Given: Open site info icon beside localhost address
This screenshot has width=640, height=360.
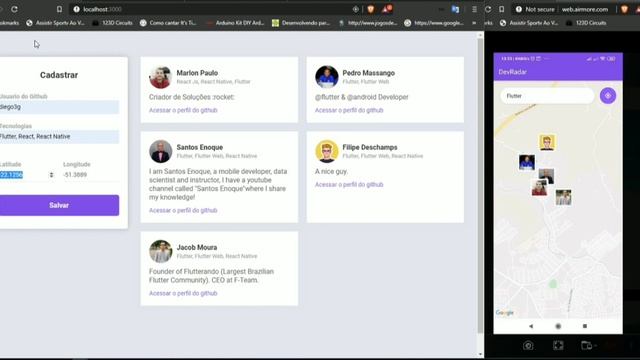Looking at the screenshot, I should coord(76,9).
